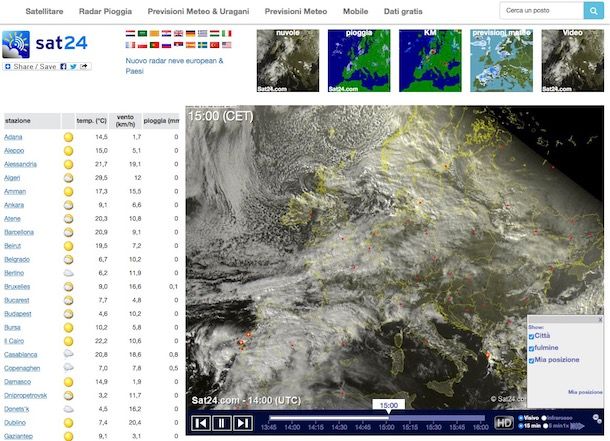The width and height of the screenshot is (610, 441).
Task: Skip to last frame of animation
Action: point(243,423)
